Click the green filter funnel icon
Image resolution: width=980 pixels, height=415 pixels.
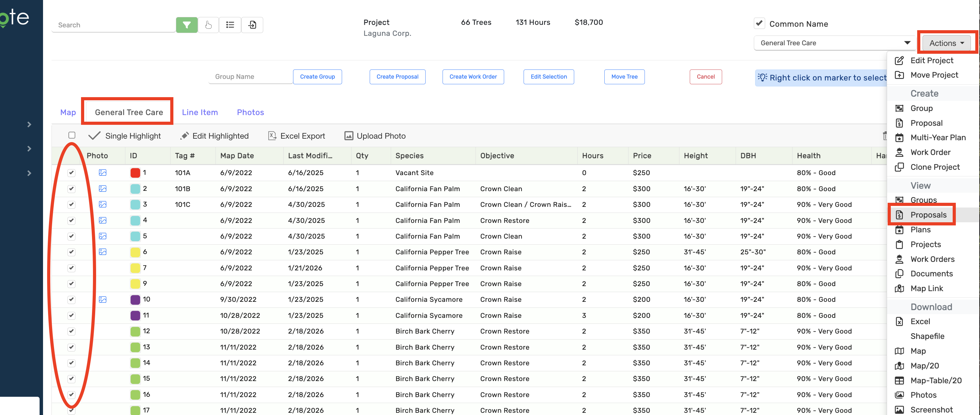pos(186,25)
